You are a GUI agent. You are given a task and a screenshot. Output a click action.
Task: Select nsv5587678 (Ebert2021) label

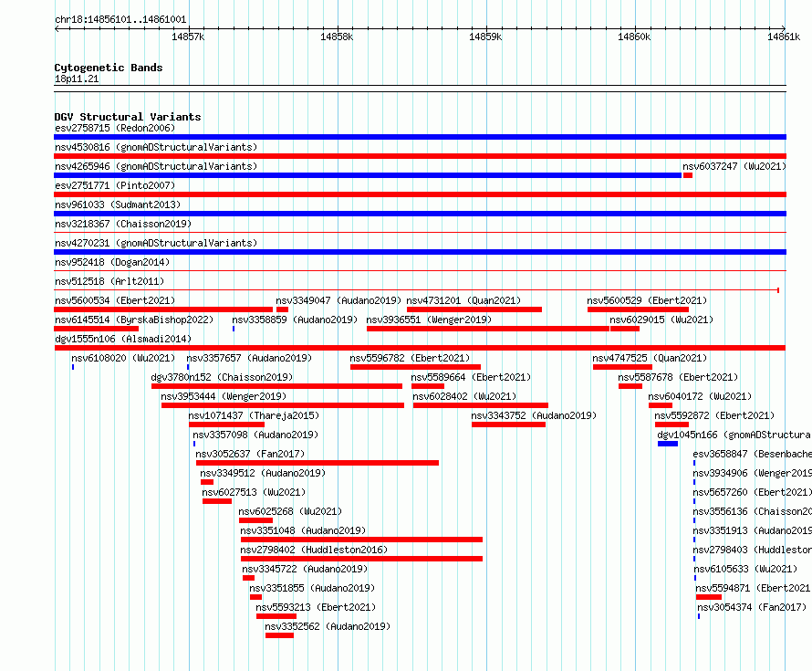[x=678, y=377]
